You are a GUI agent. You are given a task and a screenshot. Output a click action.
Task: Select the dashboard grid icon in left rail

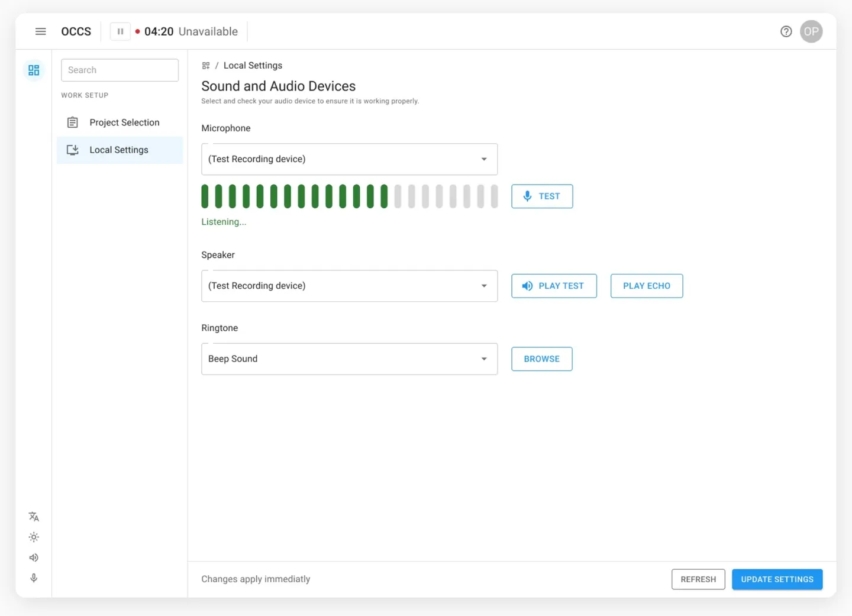[34, 70]
